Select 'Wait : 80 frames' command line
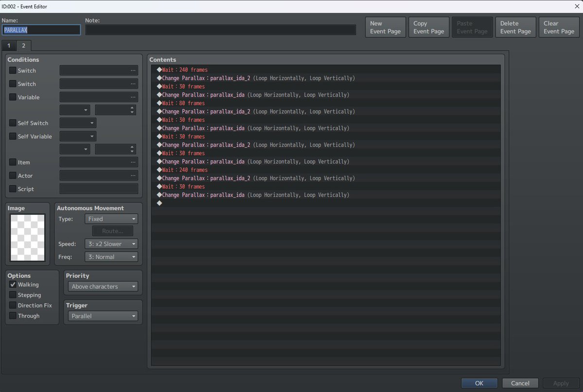This screenshot has width=583, height=392. [x=326, y=103]
